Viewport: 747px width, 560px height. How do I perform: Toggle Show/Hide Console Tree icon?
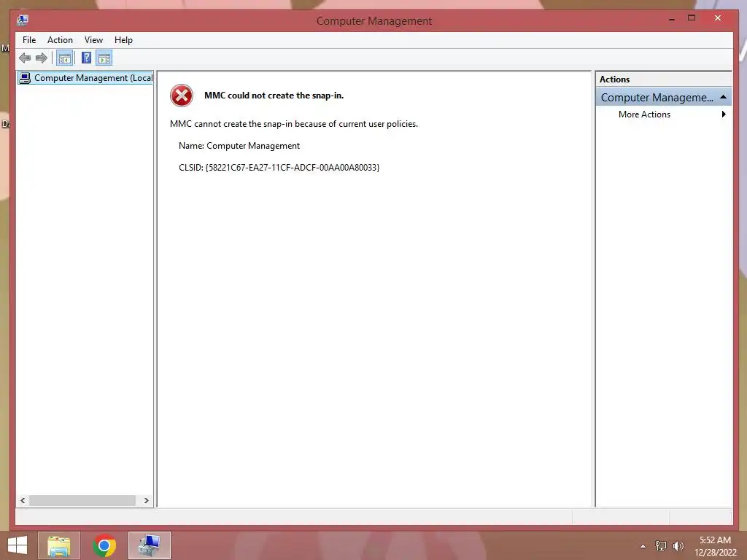[65, 58]
